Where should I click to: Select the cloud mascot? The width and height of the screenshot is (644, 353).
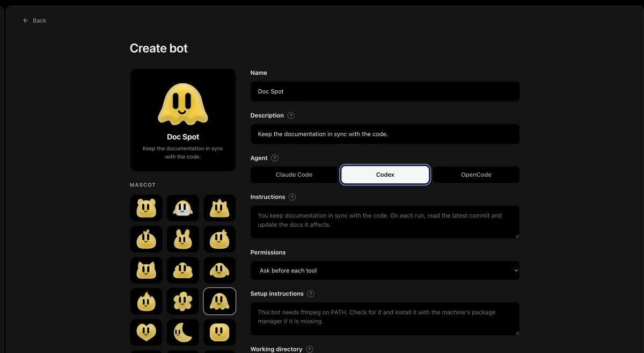click(183, 270)
